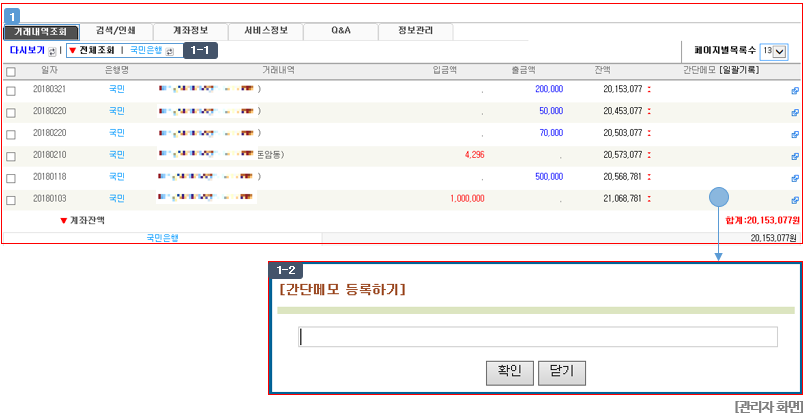This screenshot has height=417, width=806.
Task: Open the 페이지별목록수 dropdown
Action: 774,51
